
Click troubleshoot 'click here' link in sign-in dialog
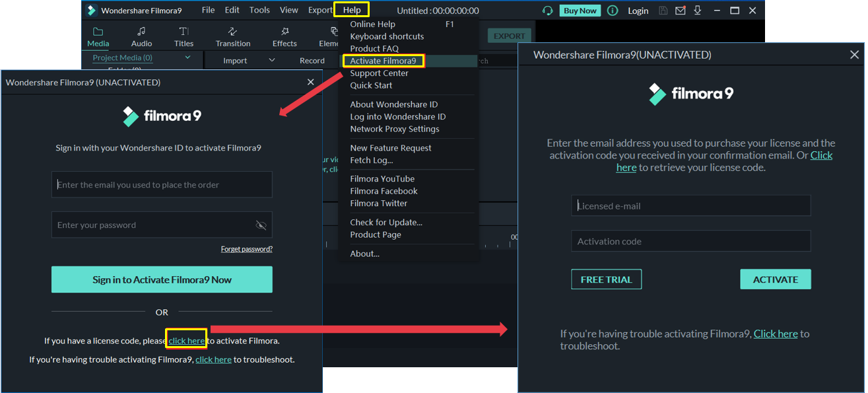[213, 359]
